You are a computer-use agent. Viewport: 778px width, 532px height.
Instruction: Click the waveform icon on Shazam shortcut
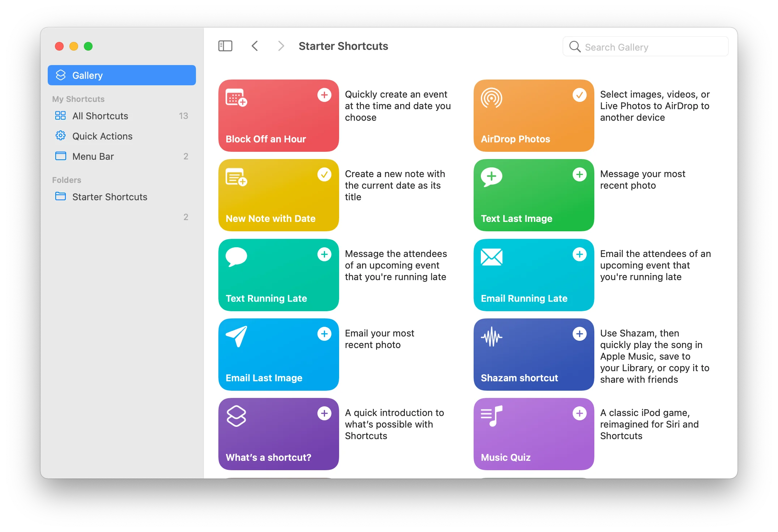pos(491,337)
